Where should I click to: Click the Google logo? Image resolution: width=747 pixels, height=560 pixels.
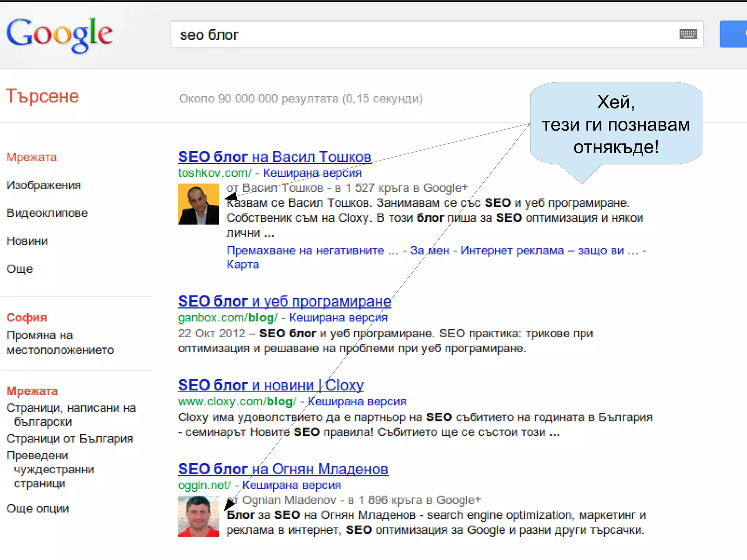click(59, 35)
